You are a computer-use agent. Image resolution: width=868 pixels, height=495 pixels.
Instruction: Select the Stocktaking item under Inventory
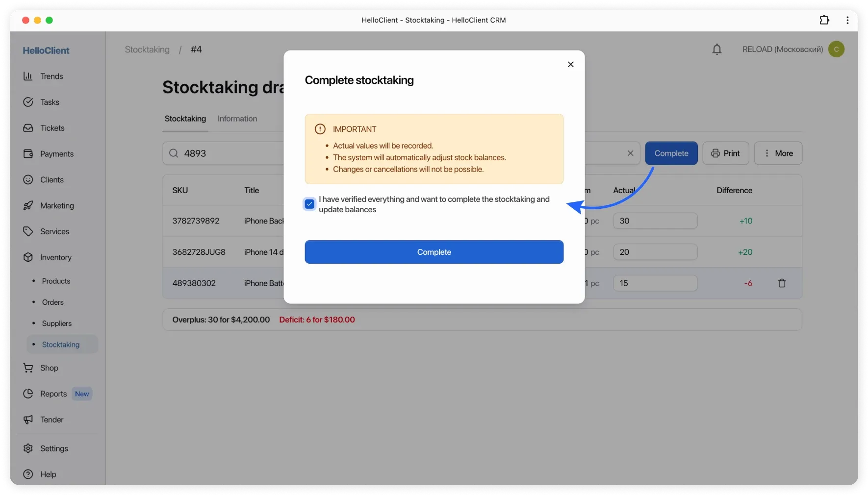[x=60, y=345]
